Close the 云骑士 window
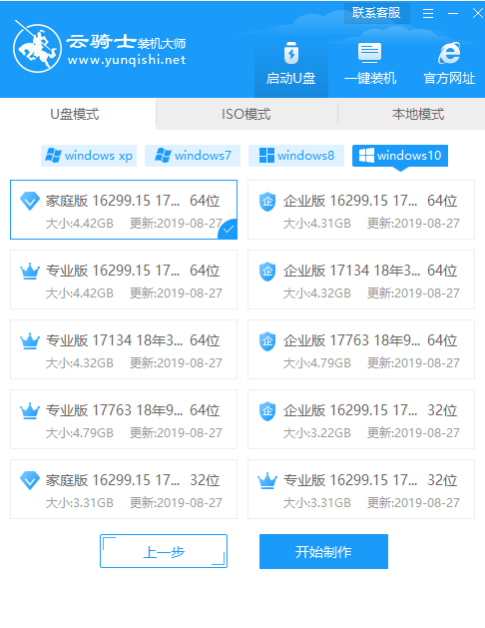485x628 pixels. (478, 14)
